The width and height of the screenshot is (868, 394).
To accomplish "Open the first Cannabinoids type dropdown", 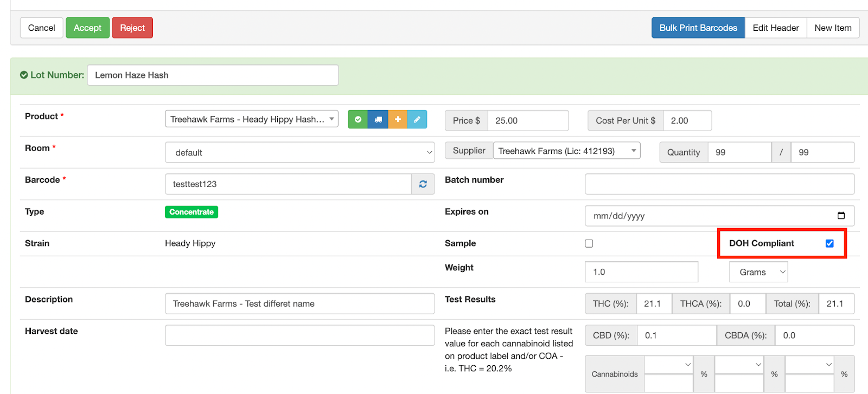I will point(669,365).
